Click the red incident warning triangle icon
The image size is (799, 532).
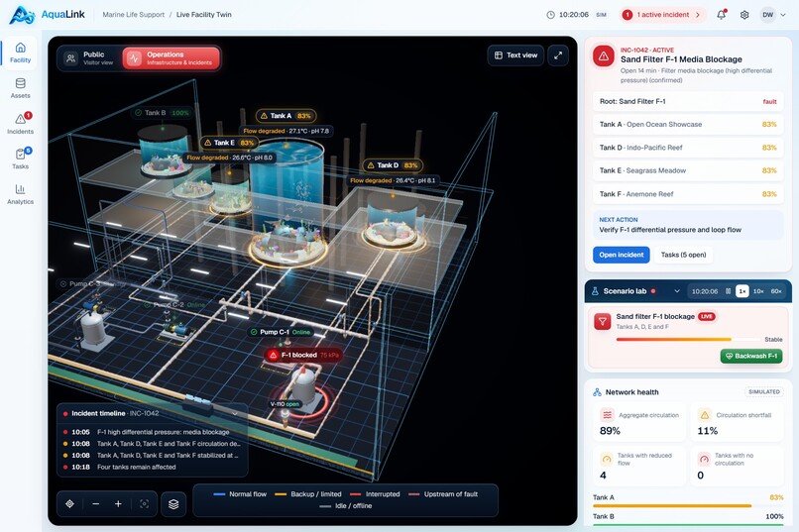(x=604, y=56)
